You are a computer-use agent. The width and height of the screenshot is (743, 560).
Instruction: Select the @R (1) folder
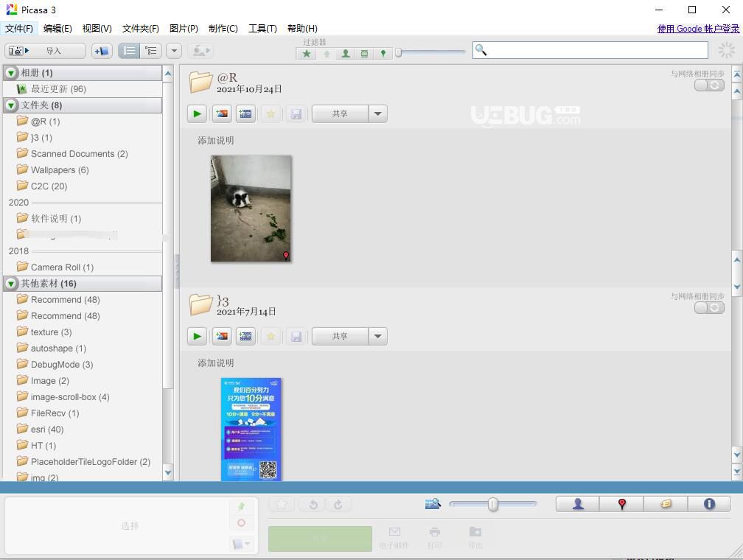pyautogui.click(x=45, y=122)
